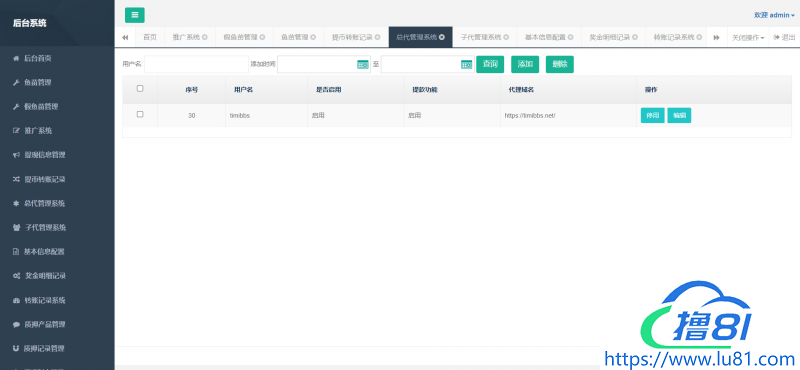Click the 序号 cell showing 30
Image resolution: width=800 pixels, height=370 pixels.
coord(191,116)
